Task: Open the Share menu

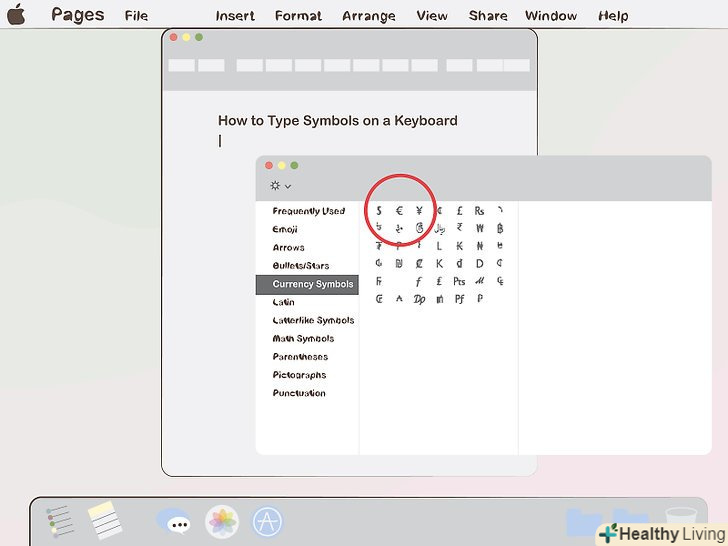Action: tap(488, 16)
